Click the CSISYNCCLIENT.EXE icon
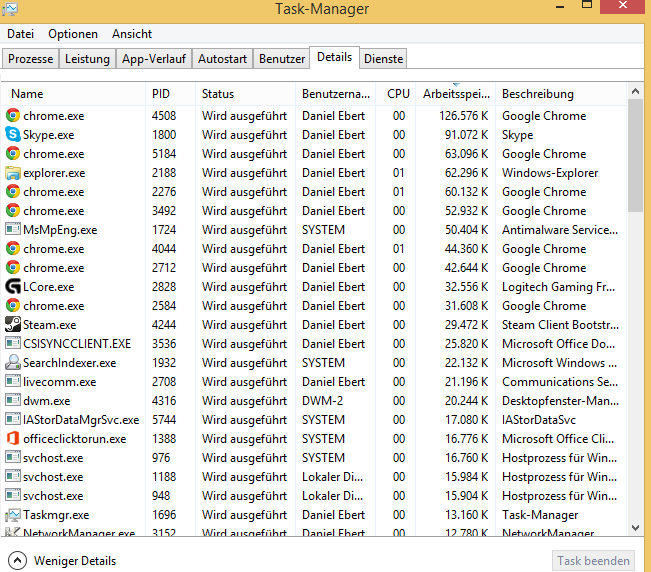651x572 pixels. coord(13,344)
